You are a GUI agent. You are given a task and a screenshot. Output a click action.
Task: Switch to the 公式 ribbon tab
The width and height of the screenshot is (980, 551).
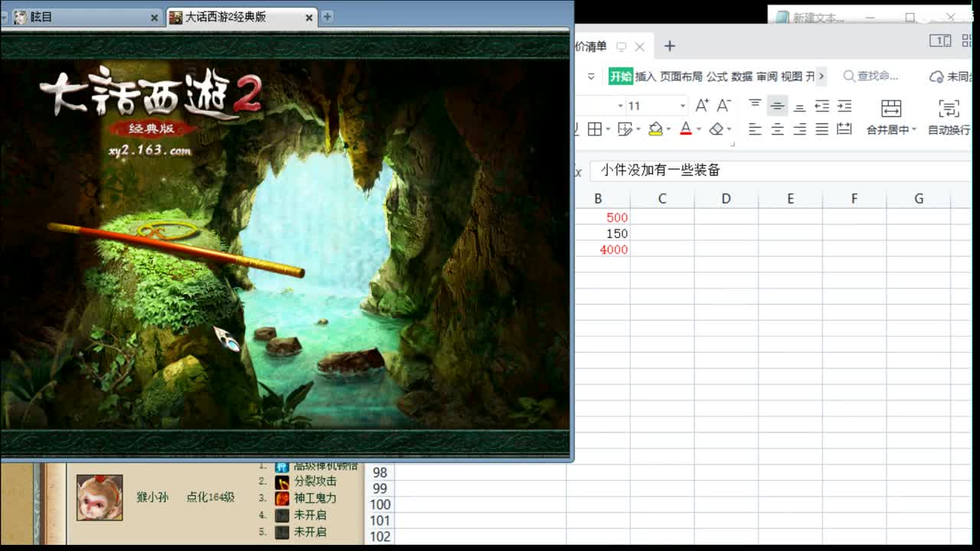(x=717, y=77)
